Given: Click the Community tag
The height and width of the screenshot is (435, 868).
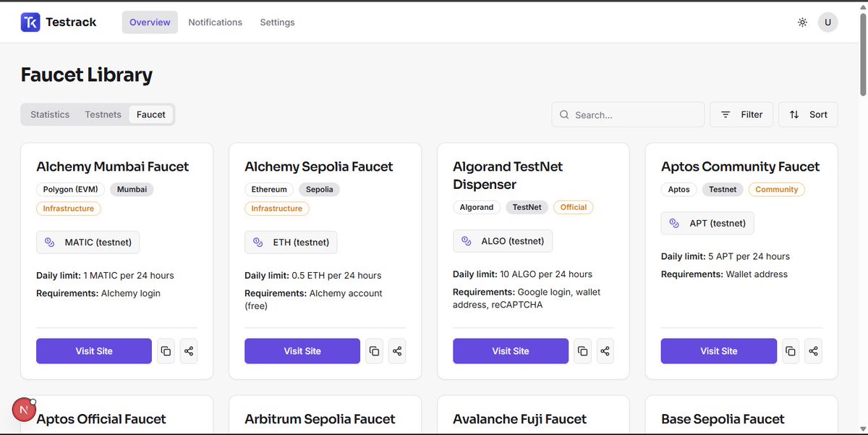Looking at the screenshot, I should (x=777, y=190).
